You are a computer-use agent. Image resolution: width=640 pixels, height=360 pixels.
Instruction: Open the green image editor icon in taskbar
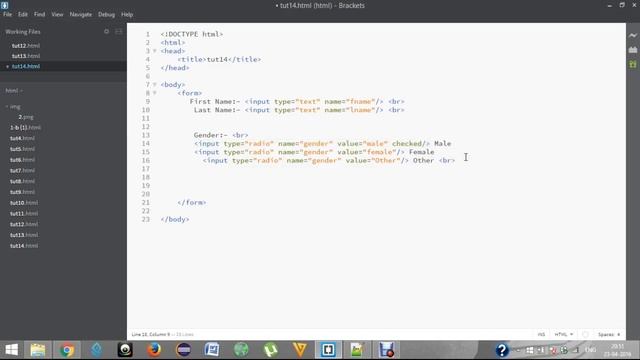tap(357, 350)
